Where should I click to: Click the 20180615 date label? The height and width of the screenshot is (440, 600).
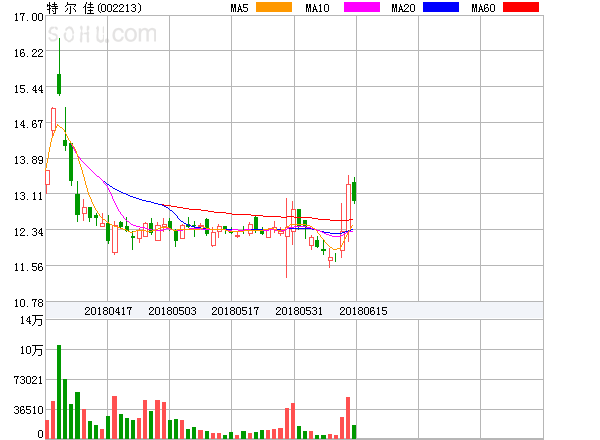pyautogui.click(x=363, y=311)
